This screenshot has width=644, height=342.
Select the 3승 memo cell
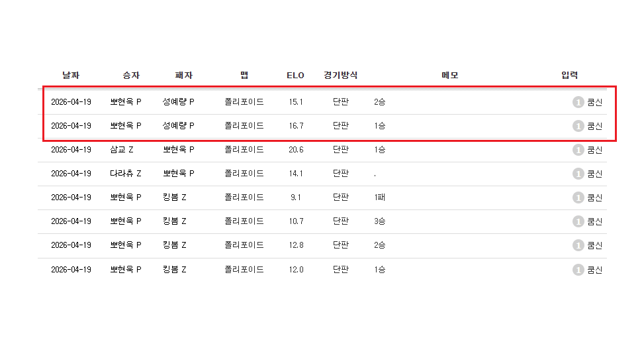[380, 221]
